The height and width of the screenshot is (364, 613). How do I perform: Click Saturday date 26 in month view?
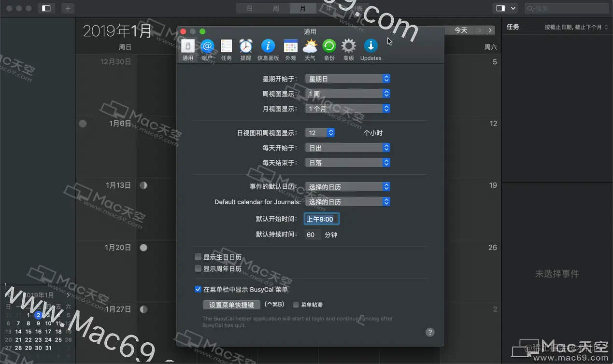point(492,248)
